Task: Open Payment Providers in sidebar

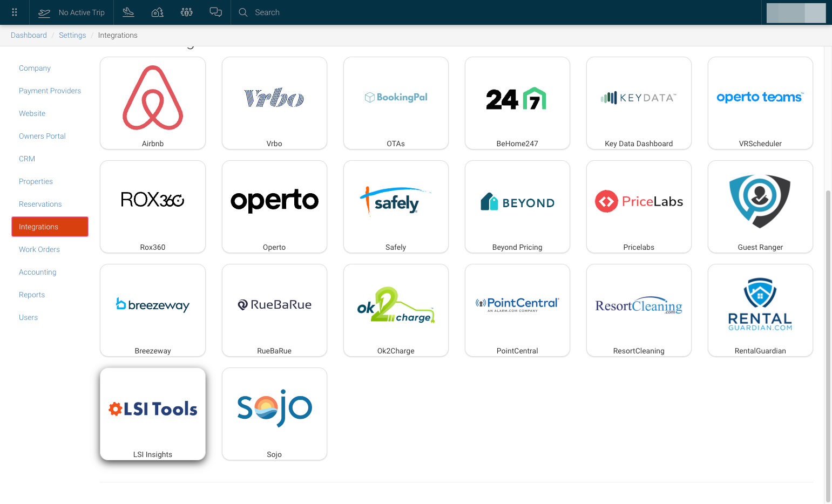Action: tap(50, 91)
